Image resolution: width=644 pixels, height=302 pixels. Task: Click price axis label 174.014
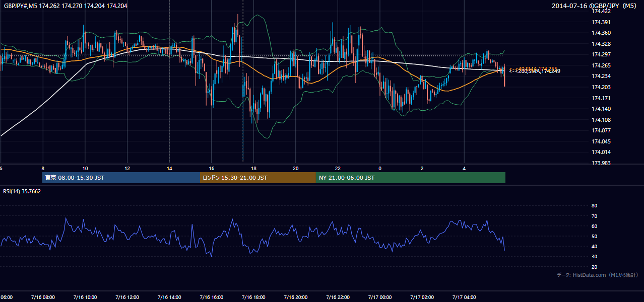(x=602, y=152)
